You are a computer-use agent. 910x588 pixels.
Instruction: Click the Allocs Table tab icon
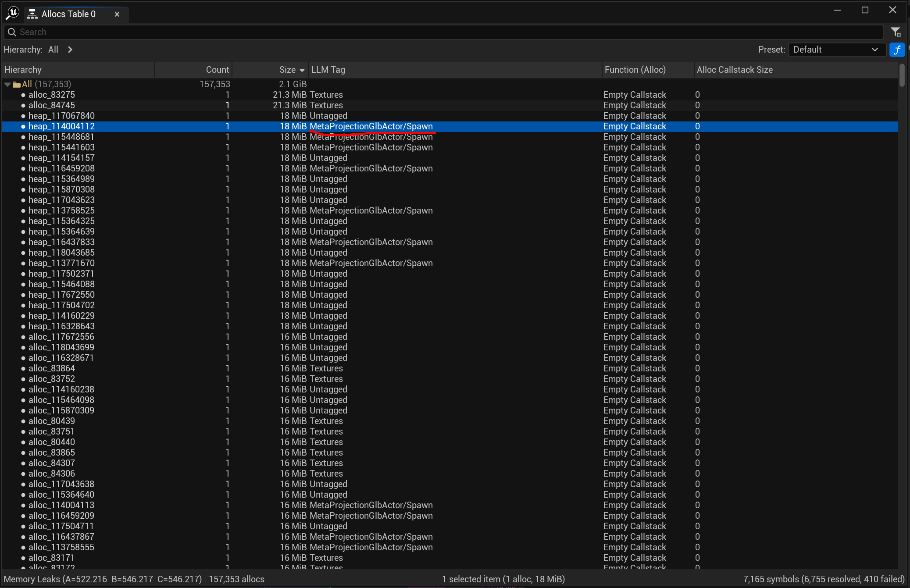click(x=32, y=14)
